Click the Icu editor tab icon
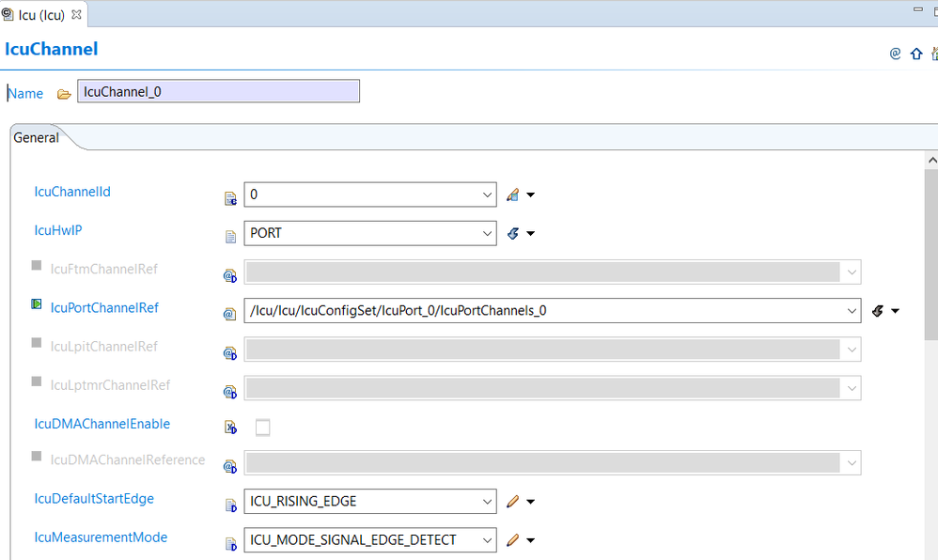The width and height of the screenshot is (938, 560). pos(8,14)
